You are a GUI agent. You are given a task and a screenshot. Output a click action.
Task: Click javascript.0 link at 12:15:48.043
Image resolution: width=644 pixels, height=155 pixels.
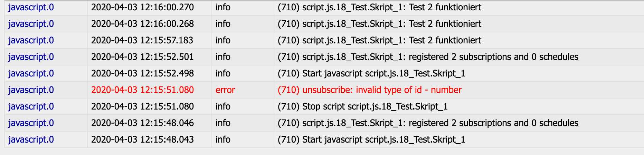point(31,139)
